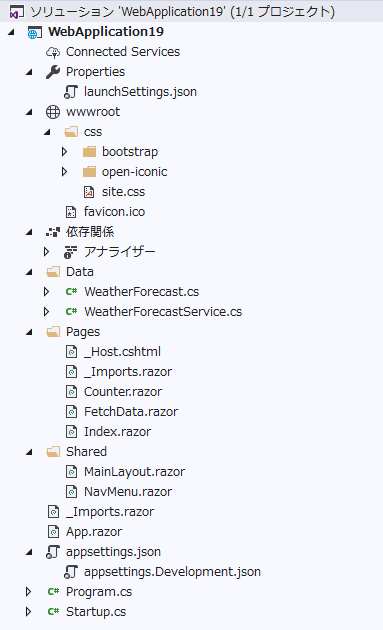Click the C# icon beside Program.cs
The height and width of the screenshot is (630, 383).
[53, 592]
